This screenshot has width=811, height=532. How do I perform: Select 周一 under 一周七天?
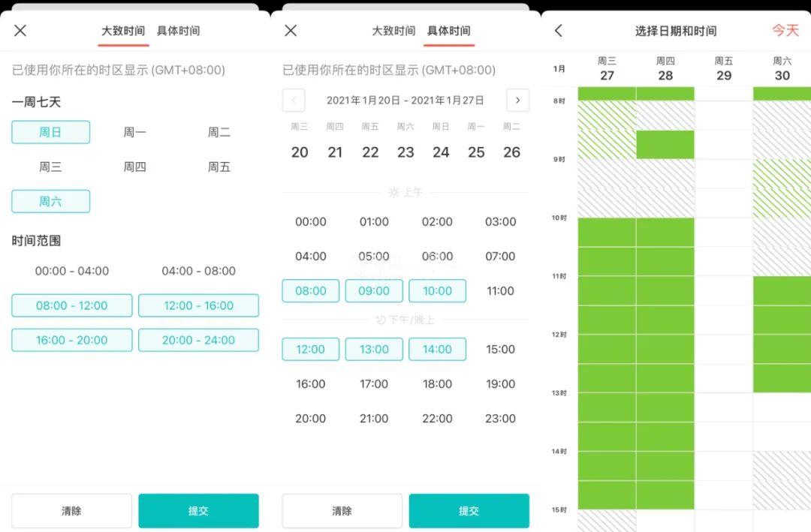pos(134,132)
